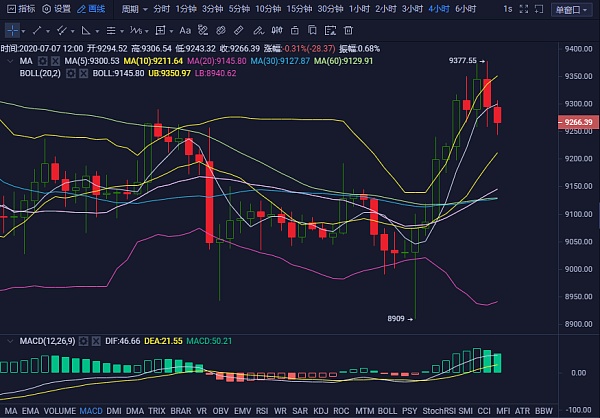The width and height of the screenshot is (600, 418).
Task: Click the 1s refresh interval button
Action: tap(507, 9)
